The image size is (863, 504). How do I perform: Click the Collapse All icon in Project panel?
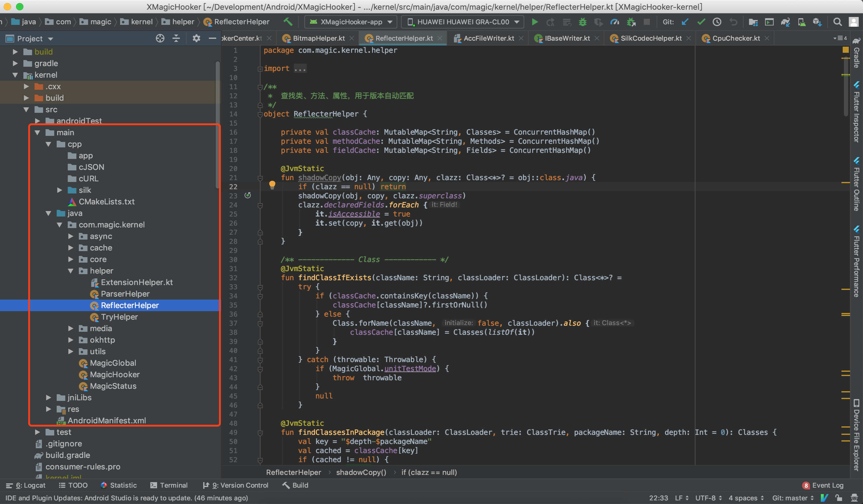click(176, 38)
